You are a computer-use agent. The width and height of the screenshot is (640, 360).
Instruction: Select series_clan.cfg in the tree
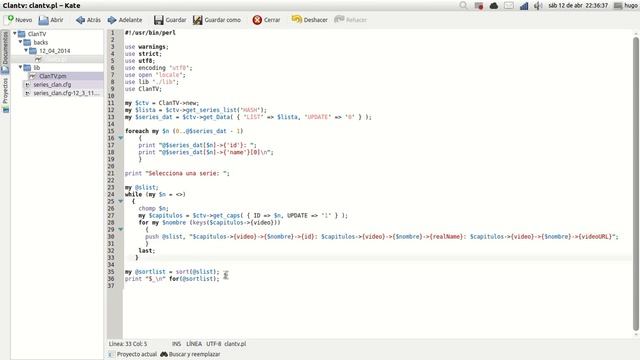pos(52,85)
